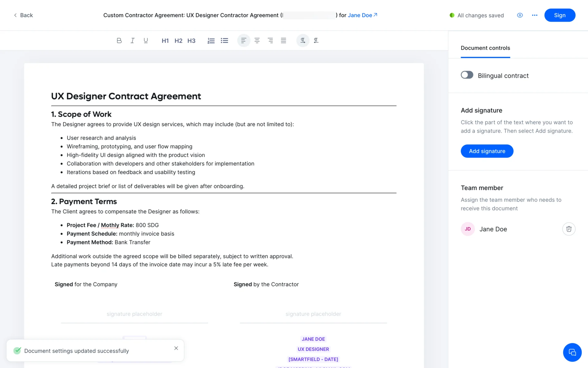Apply italic formatting
Screen dimensions: 588x368
(132, 40)
